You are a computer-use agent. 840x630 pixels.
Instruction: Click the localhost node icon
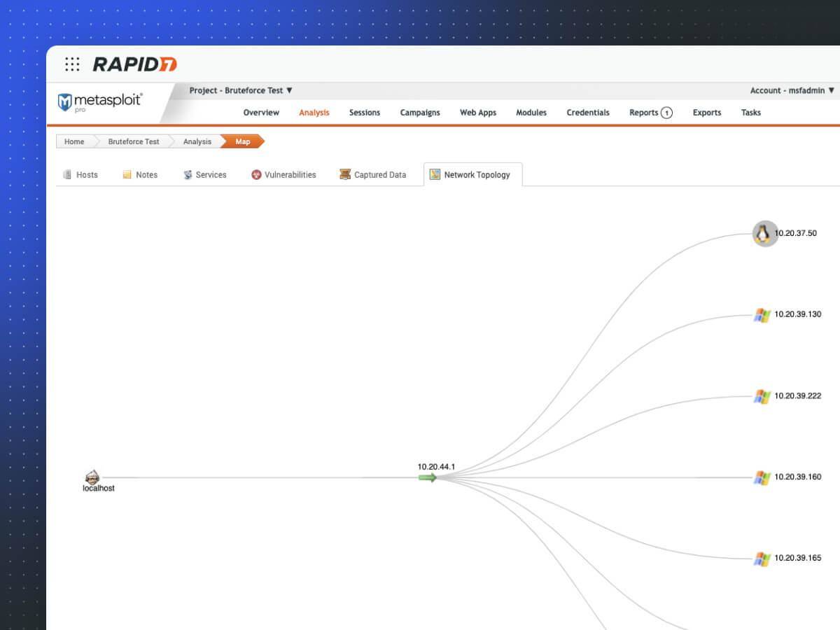click(x=92, y=477)
